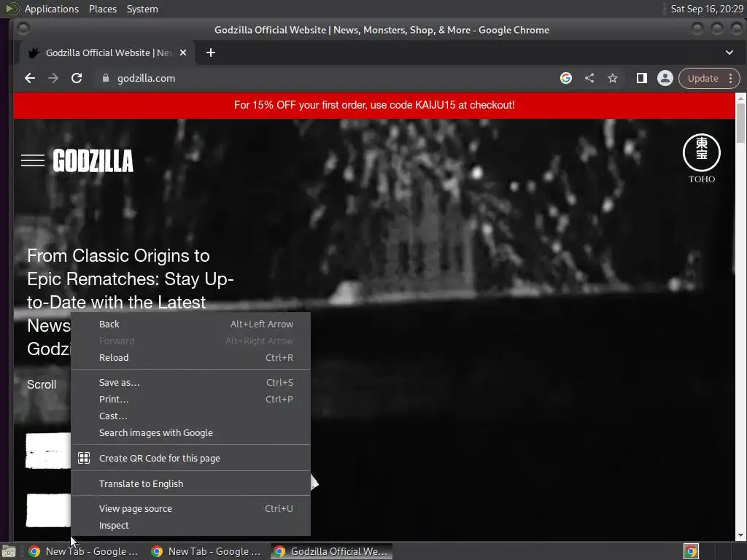Open the Chrome side panel icon
The image size is (747, 560).
[642, 78]
